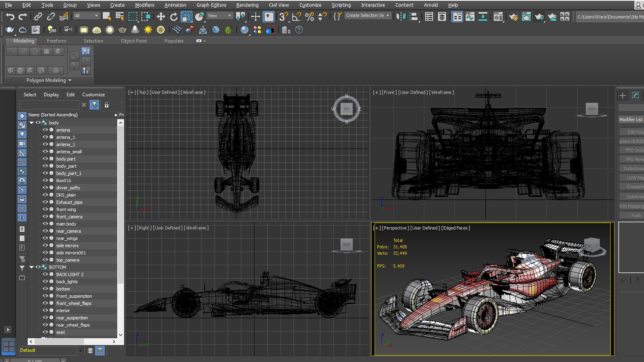Open the Create Selection Set dropdown
644x362 pixels.
[368, 15]
